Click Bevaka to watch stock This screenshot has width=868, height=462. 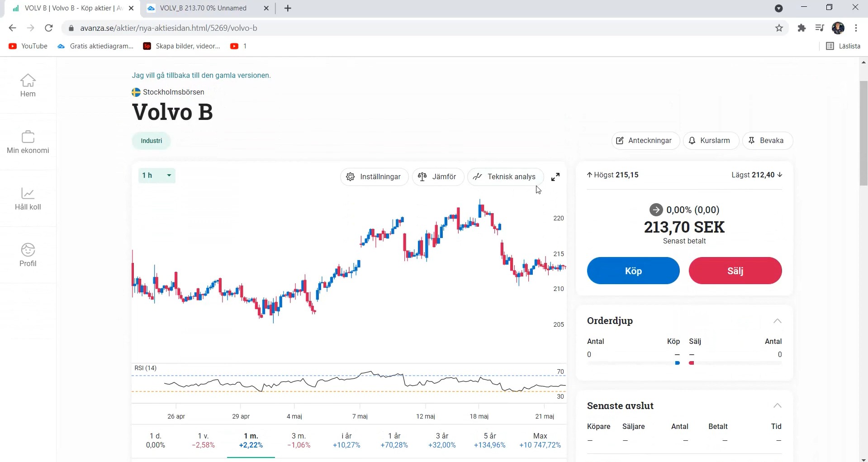pyautogui.click(x=767, y=141)
